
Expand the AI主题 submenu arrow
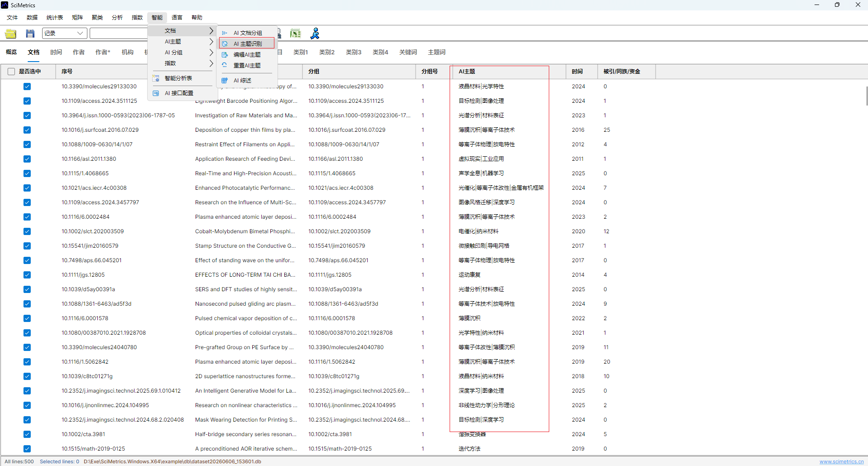click(x=211, y=42)
